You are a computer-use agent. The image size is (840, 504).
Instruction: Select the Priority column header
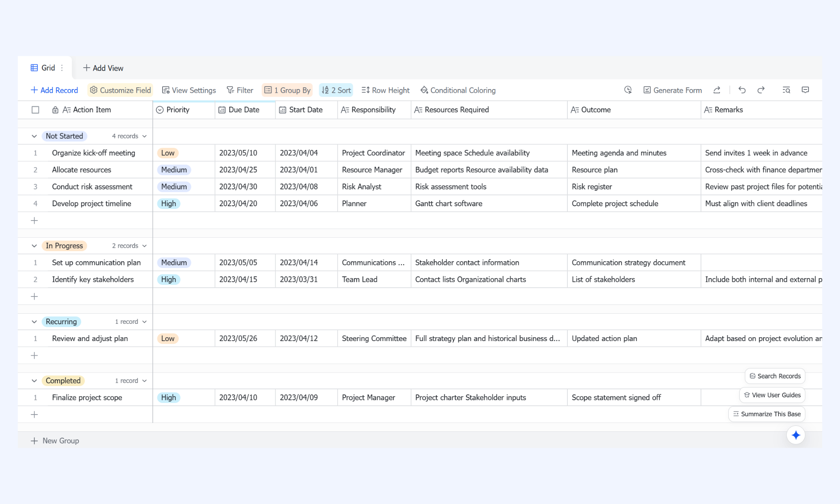click(184, 110)
